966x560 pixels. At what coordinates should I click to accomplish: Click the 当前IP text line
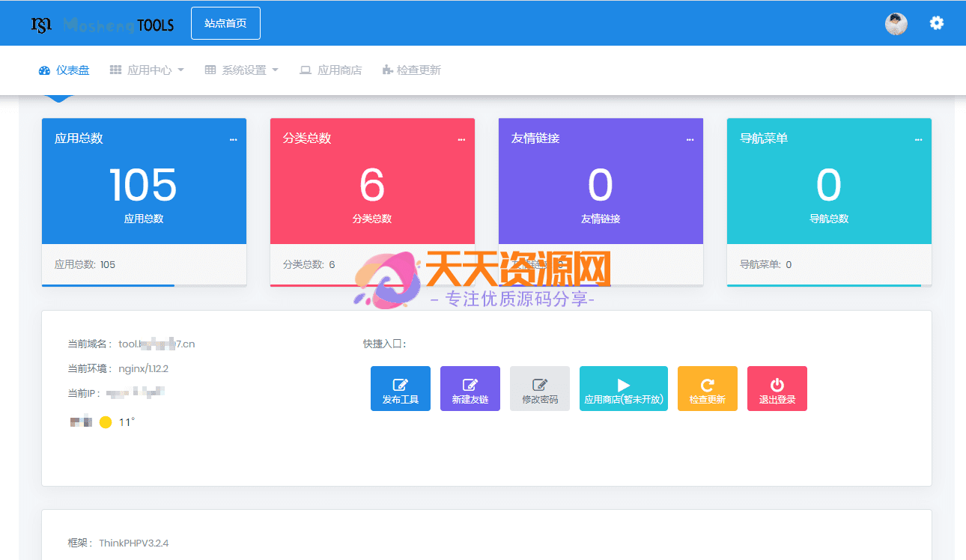point(116,394)
